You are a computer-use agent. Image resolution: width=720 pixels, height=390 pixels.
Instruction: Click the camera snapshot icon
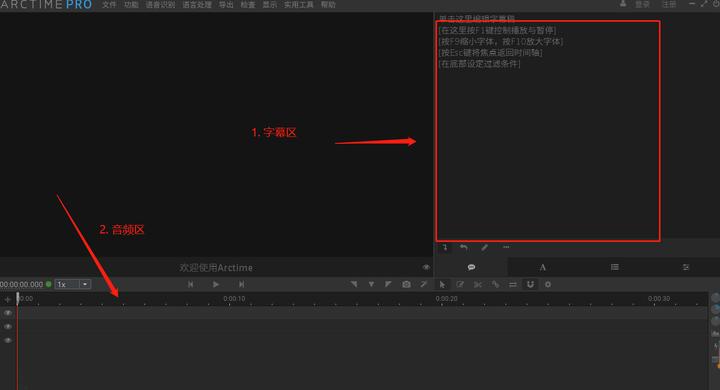pos(406,284)
